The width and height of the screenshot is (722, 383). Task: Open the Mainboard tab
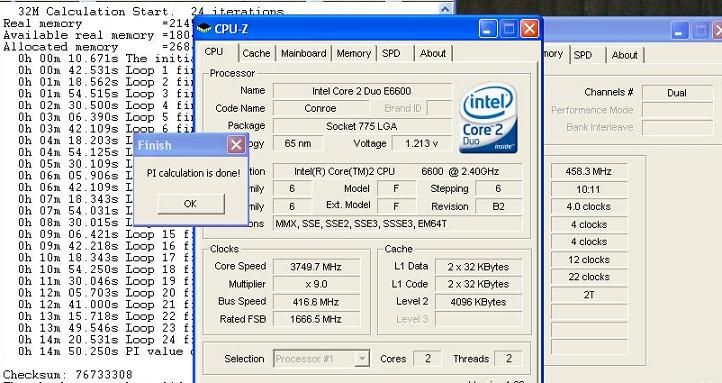[x=303, y=53]
